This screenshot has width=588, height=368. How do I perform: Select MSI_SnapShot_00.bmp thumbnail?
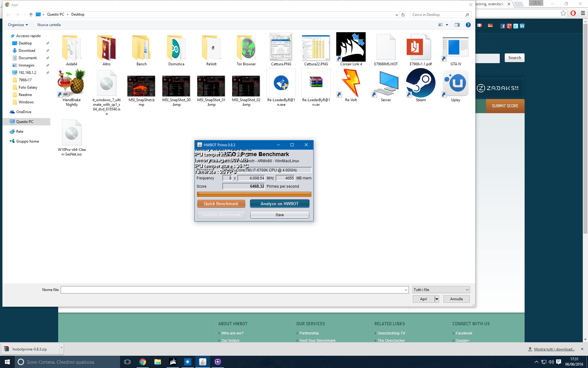[x=176, y=86]
